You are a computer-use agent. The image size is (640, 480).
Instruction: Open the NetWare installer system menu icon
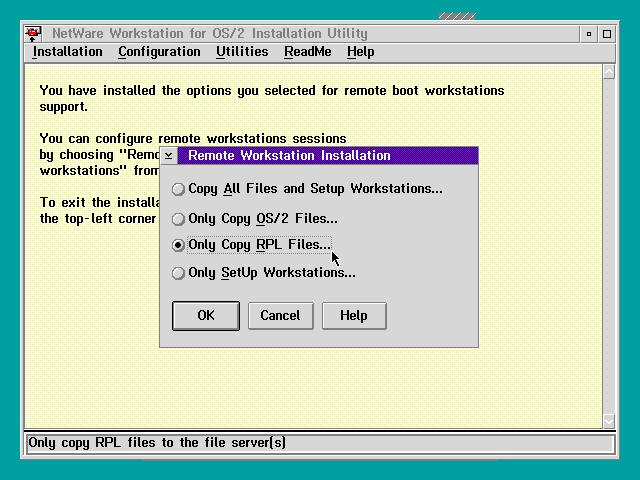point(33,33)
